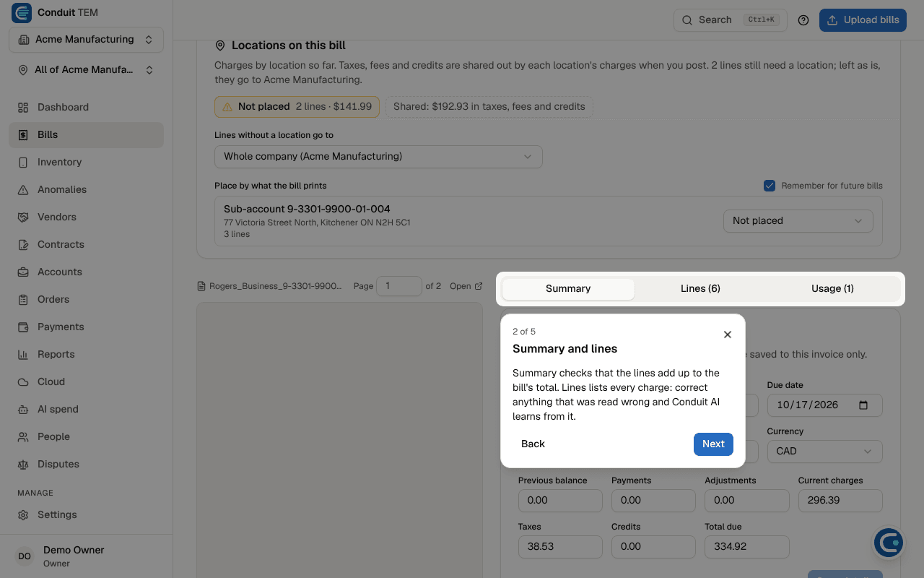The image size is (924, 578).
Task: Click the Upload bills button
Action: [863, 20]
